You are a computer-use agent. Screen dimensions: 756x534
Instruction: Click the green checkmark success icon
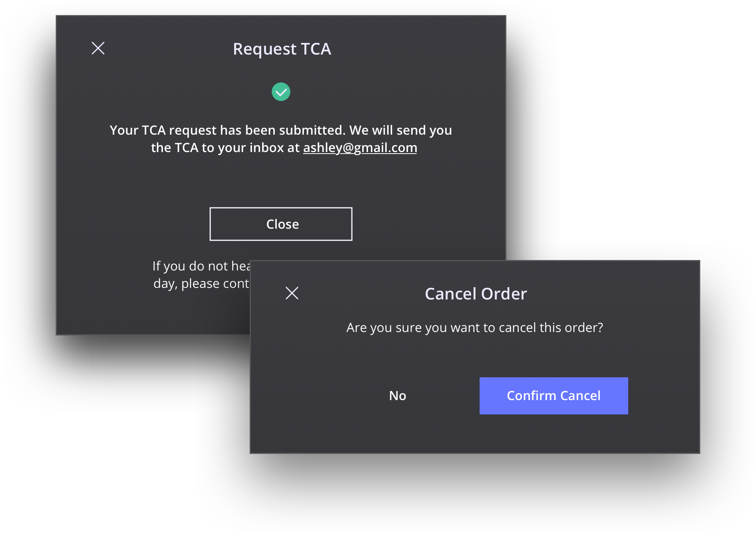tap(281, 92)
